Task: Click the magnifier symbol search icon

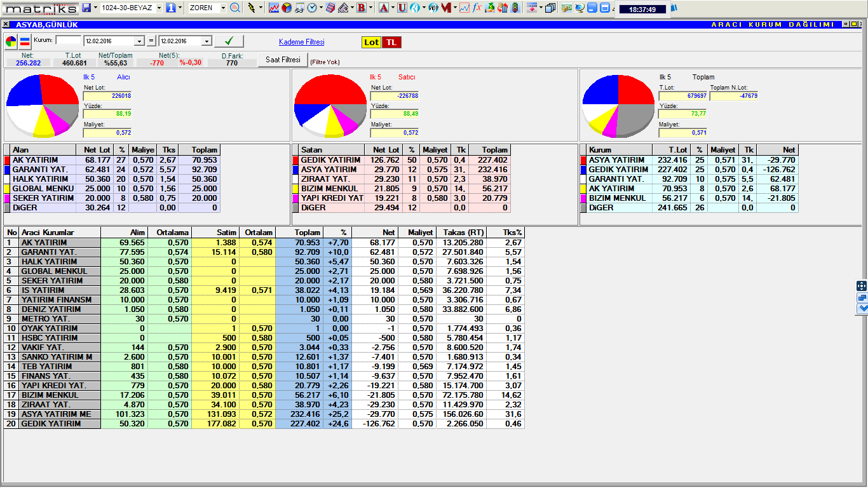Action: (x=235, y=8)
